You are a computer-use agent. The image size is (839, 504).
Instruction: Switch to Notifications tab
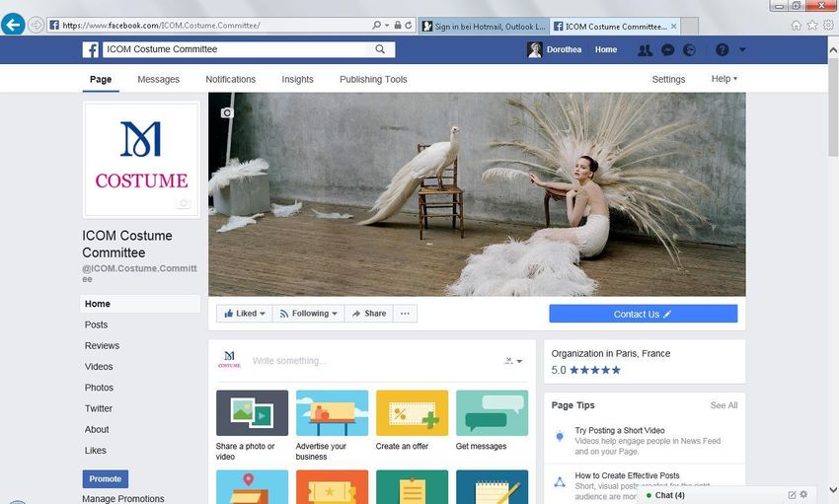231,79
